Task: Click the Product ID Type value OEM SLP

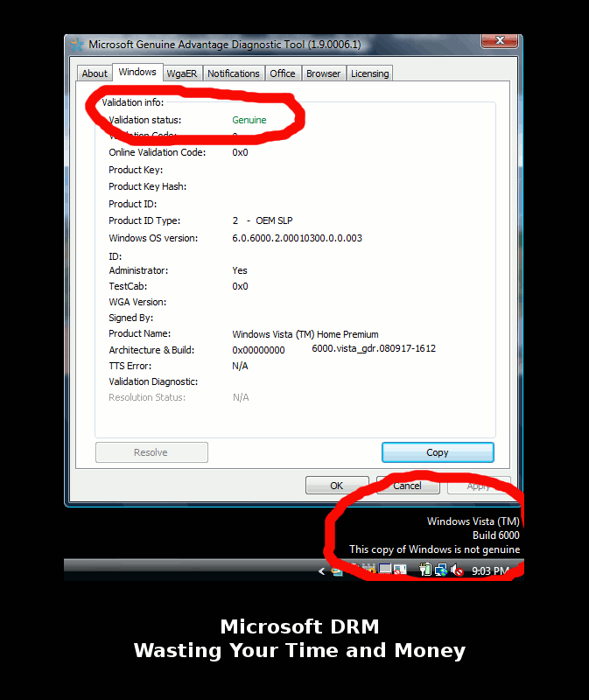Action: [274, 220]
